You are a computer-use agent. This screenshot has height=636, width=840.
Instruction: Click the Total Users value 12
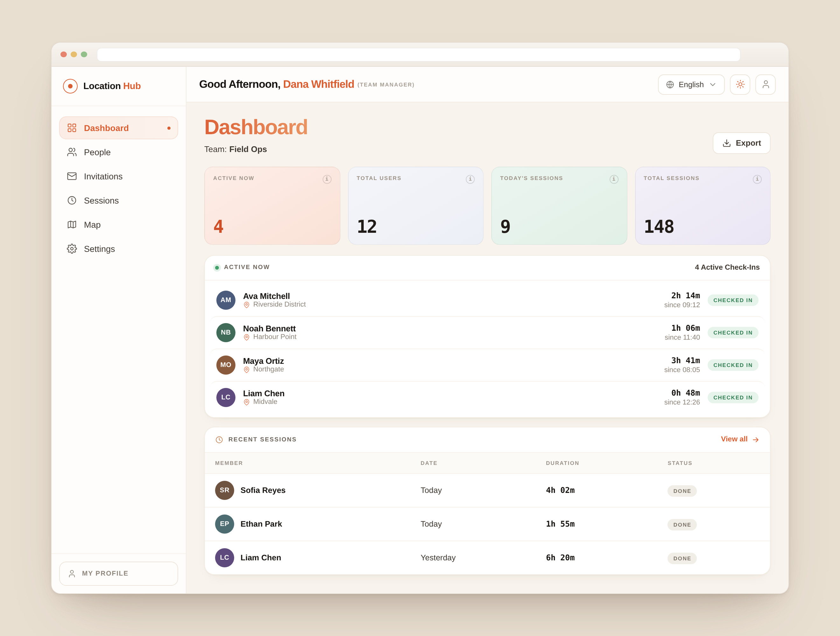click(367, 226)
